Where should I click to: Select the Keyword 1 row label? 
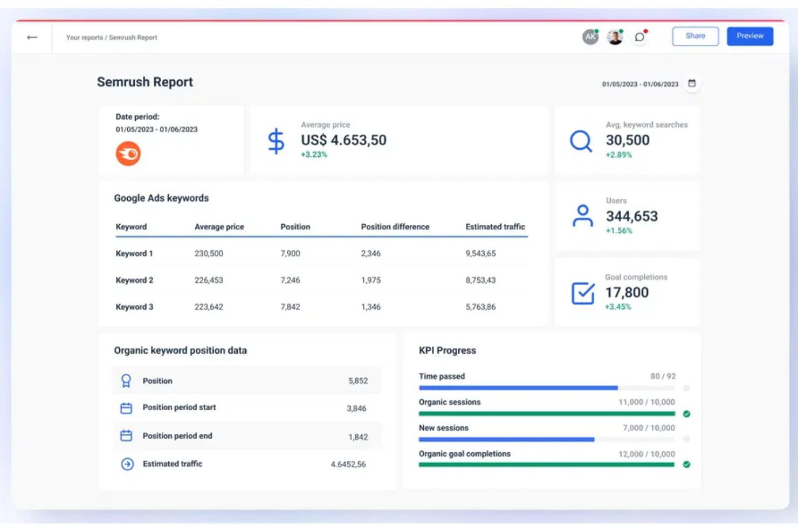(134, 253)
